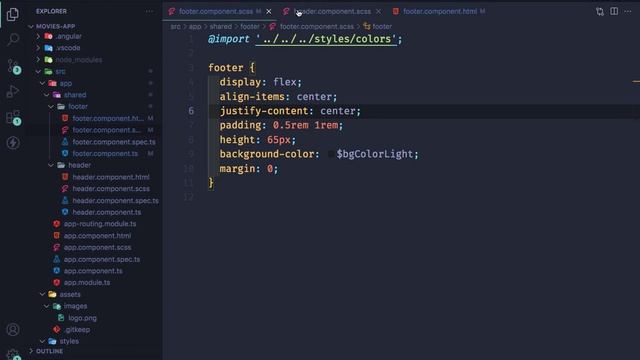Viewport: 640px width, 360px height.
Task: Open the Explorer view in activity bar
Action: pyautogui.click(x=13, y=14)
